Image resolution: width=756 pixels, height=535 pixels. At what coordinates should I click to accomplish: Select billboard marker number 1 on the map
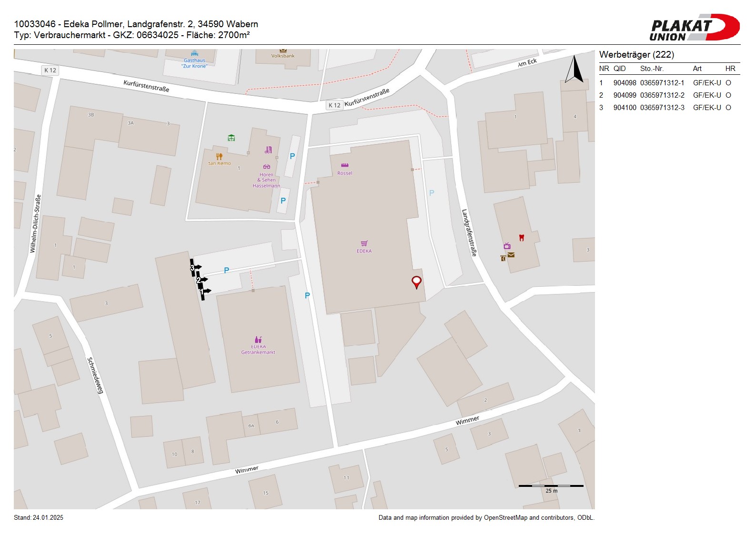point(202,291)
